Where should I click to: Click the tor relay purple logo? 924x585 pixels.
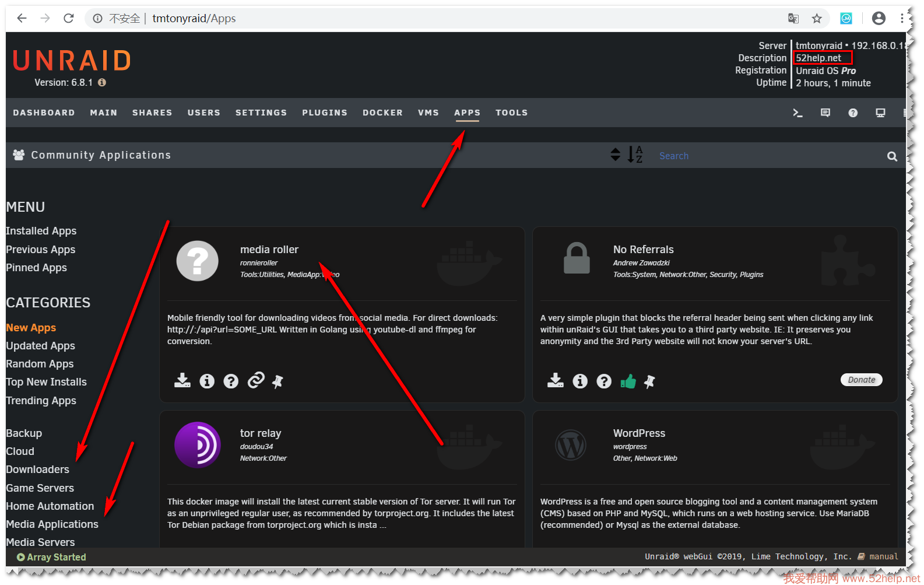click(x=198, y=445)
